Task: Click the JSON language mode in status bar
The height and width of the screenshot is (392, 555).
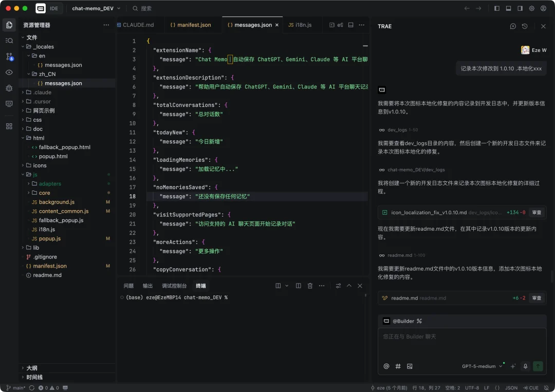Action: click(511, 387)
